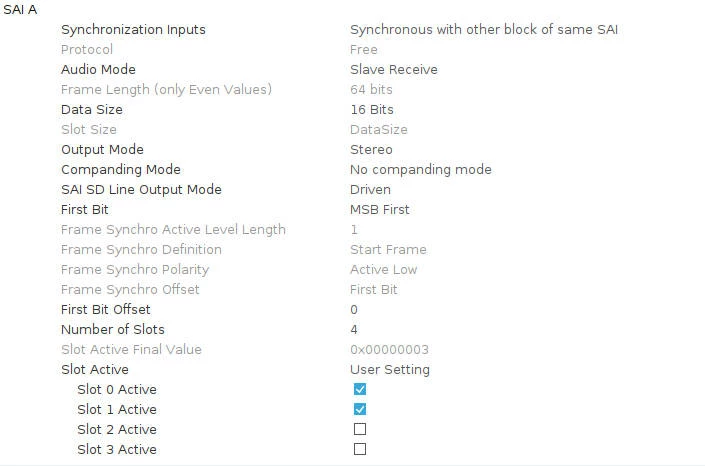The width and height of the screenshot is (705, 466).
Task: Open the No companding mode dropdown
Action: click(x=420, y=170)
